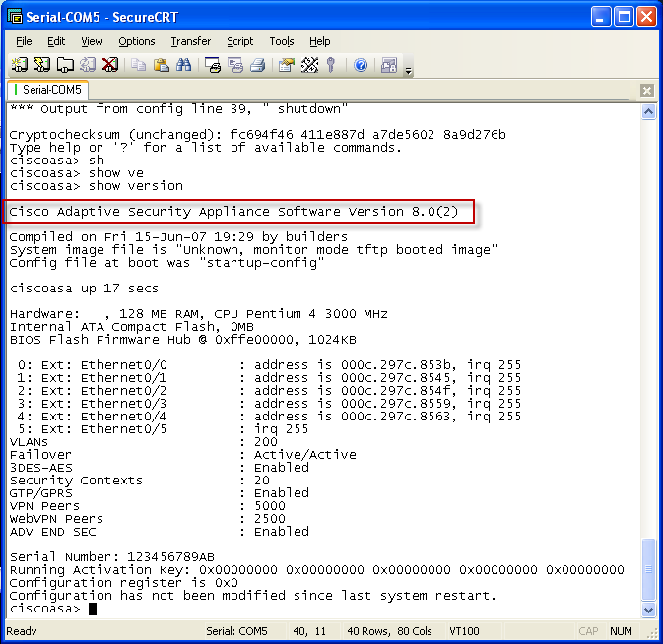Click the Ethernet0/0 interface row

[269, 365]
